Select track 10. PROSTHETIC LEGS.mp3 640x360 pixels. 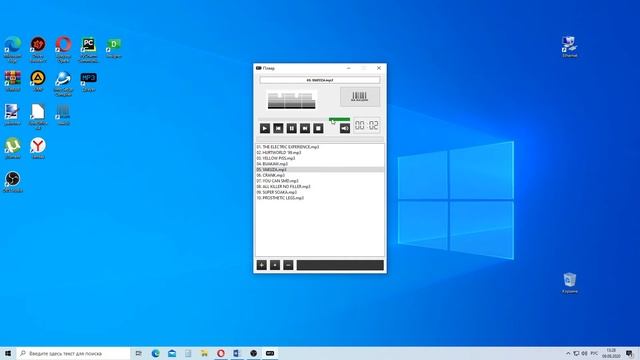point(320,198)
